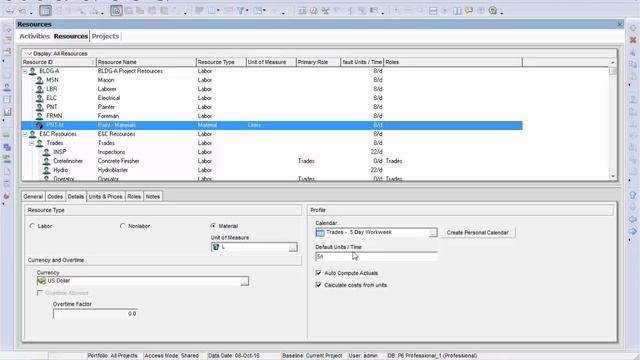Click the Data Date status bar entry
Viewport: 640px width, 360px height.
point(234,356)
